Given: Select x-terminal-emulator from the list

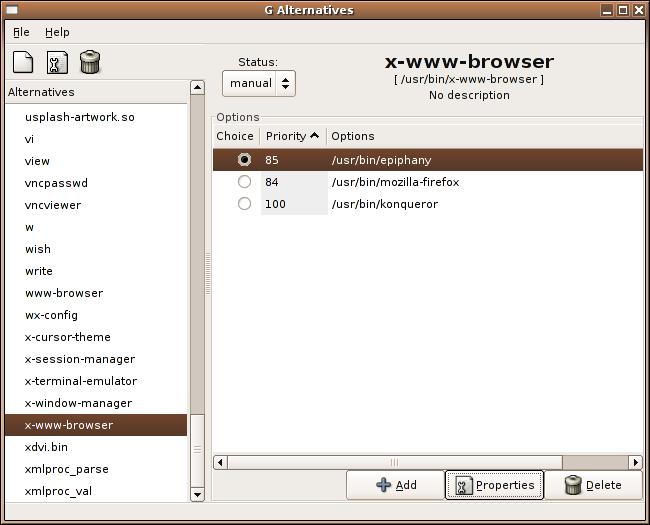Looking at the screenshot, I should point(80,381).
